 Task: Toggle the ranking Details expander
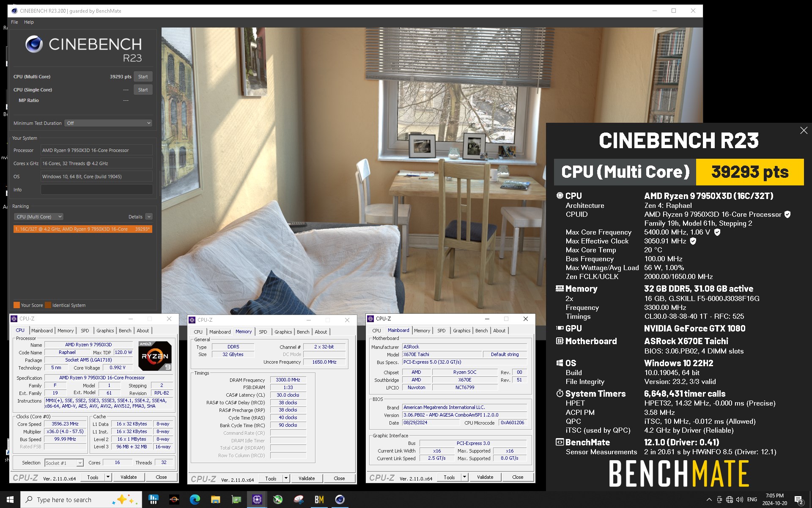pos(149,217)
